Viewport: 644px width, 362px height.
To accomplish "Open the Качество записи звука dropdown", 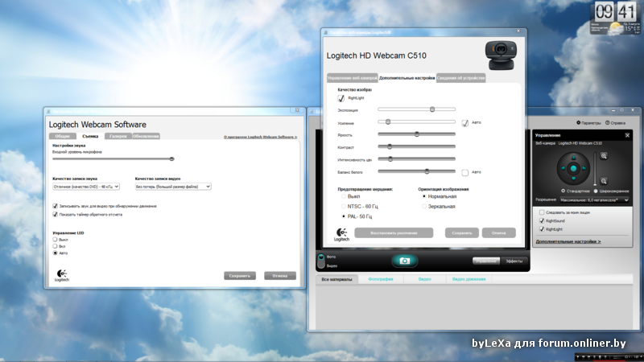I will pyautogui.click(x=86, y=187).
